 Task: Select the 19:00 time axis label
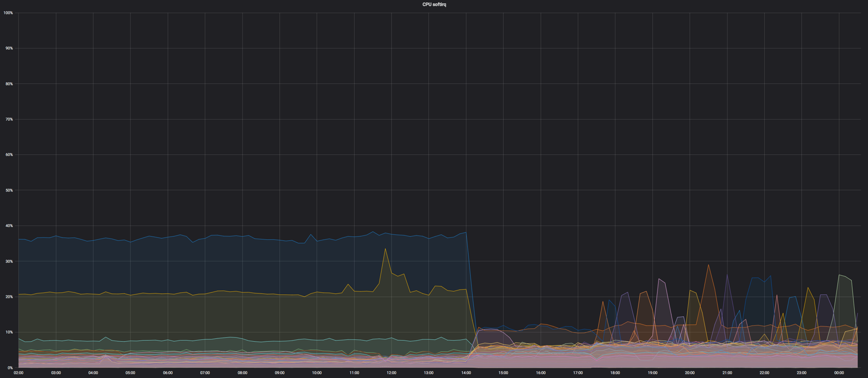653,373
